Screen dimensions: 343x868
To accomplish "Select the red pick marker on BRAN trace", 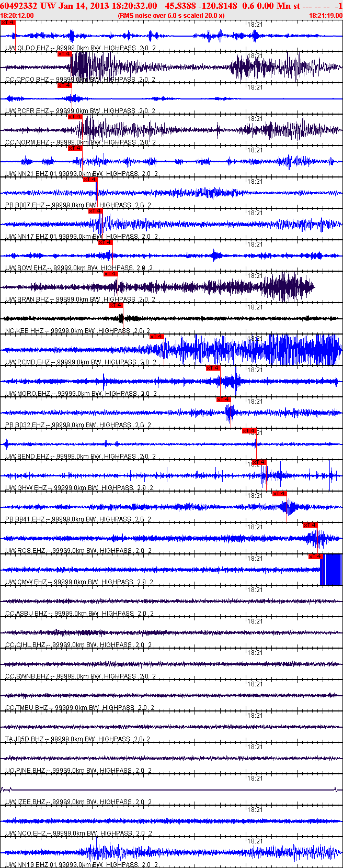I will click(111, 274).
